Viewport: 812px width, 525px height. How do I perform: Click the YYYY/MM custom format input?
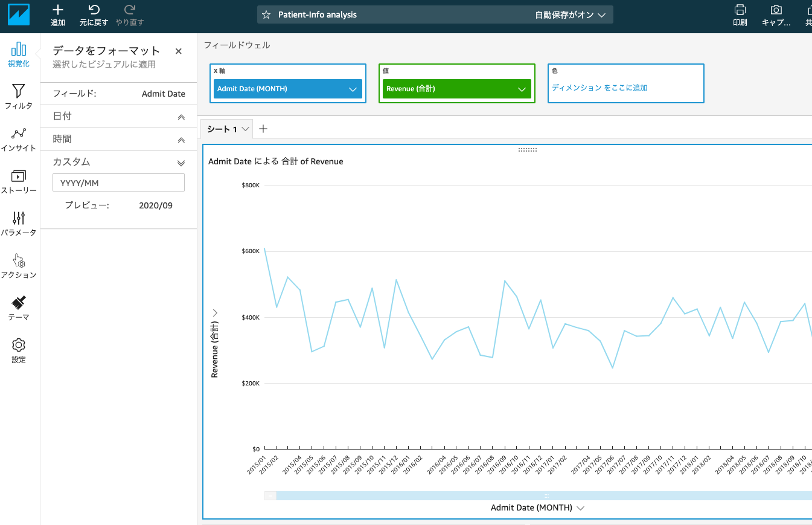tap(118, 183)
